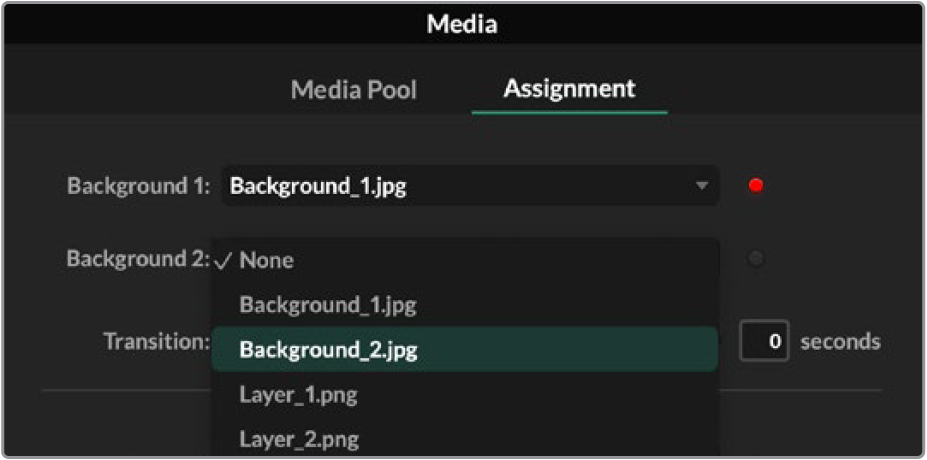The width and height of the screenshot is (927, 460).
Task: Click the Background 2 label
Action: tap(138, 259)
